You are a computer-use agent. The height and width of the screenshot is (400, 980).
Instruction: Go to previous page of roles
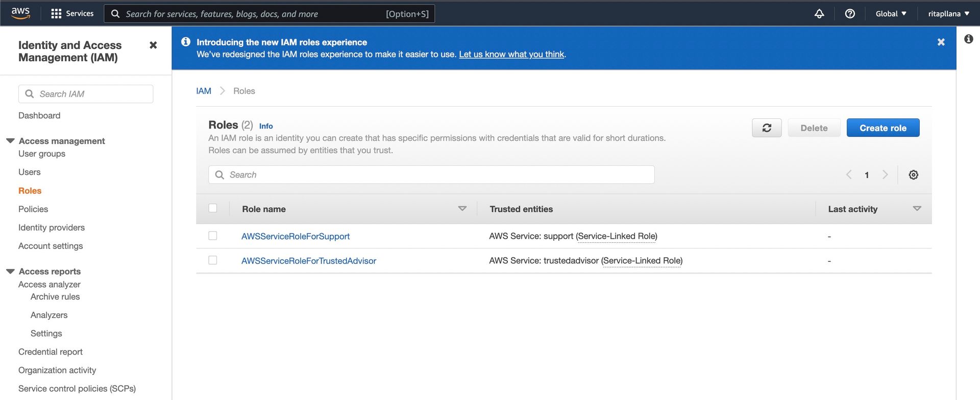pos(849,174)
